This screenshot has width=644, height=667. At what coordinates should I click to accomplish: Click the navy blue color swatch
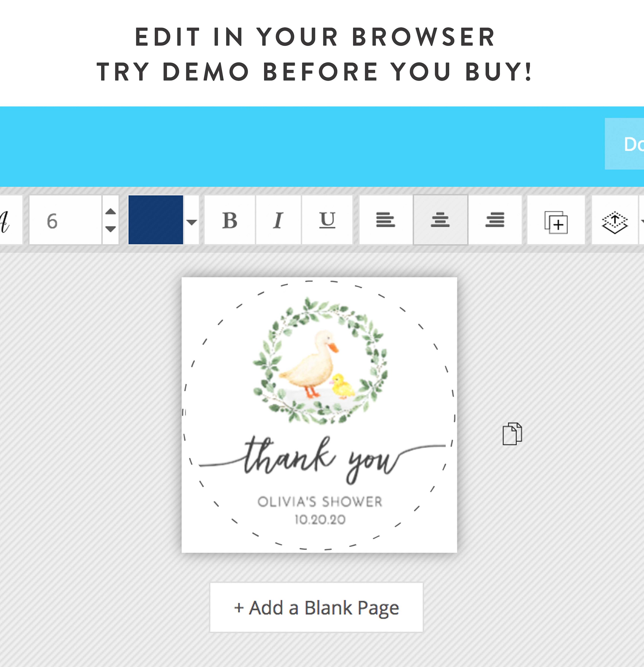[x=156, y=220]
